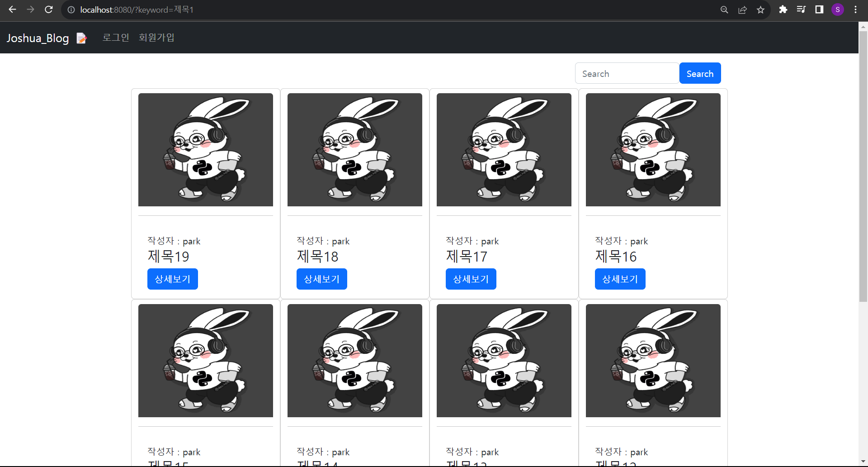Click 작성자 : park on 제목18 card
This screenshot has height=467, width=868.
click(x=323, y=241)
